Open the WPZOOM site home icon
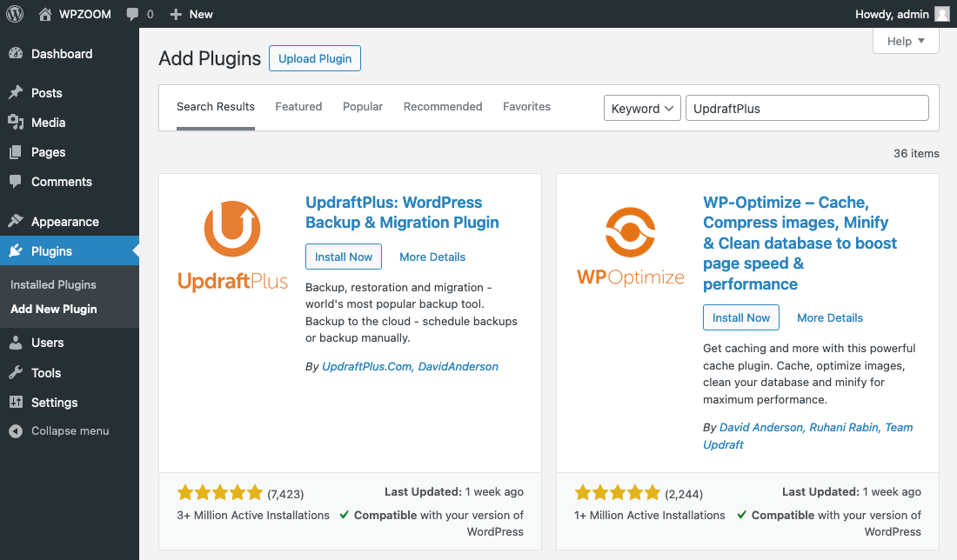This screenshot has width=957, height=560. (x=45, y=14)
